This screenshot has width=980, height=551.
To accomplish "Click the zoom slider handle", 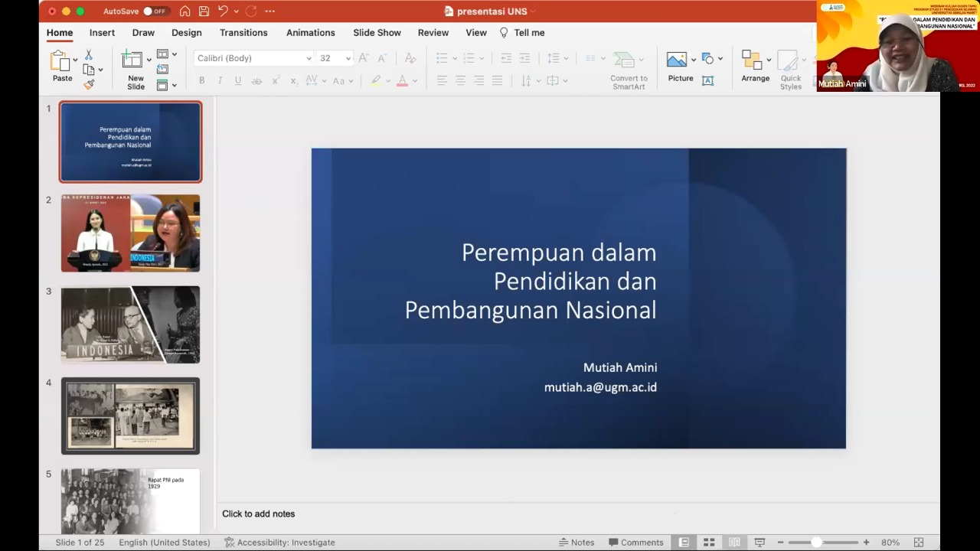I will [816, 543].
